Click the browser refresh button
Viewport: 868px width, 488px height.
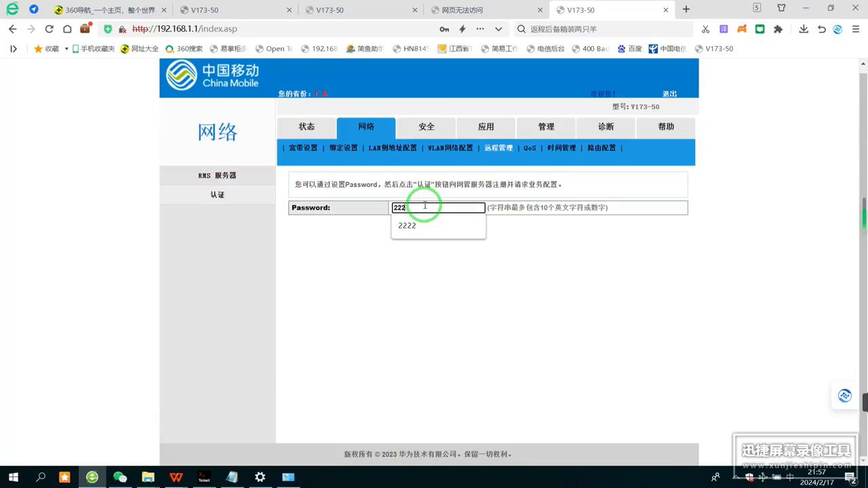click(x=49, y=29)
